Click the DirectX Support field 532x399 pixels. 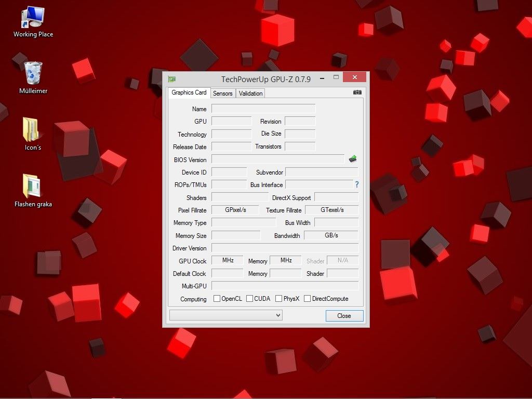tap(336, 197)
